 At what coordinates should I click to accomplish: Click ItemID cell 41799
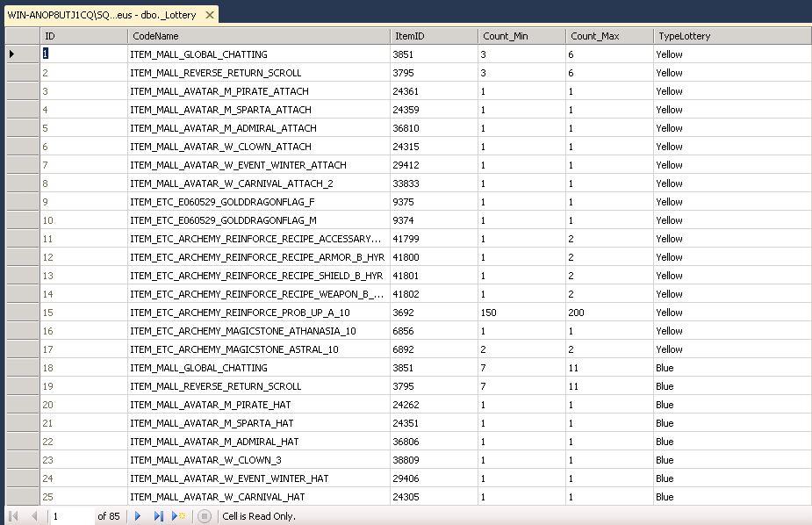(x=434, y=239)
